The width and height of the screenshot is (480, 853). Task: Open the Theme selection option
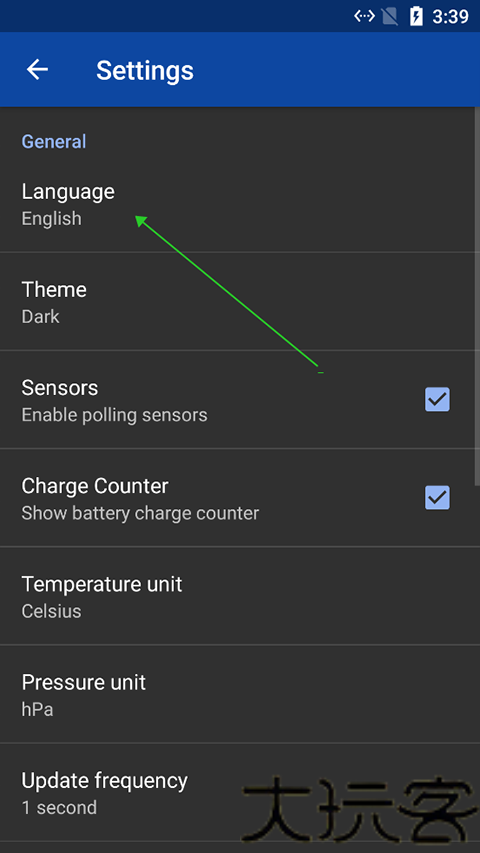point(237,302)
